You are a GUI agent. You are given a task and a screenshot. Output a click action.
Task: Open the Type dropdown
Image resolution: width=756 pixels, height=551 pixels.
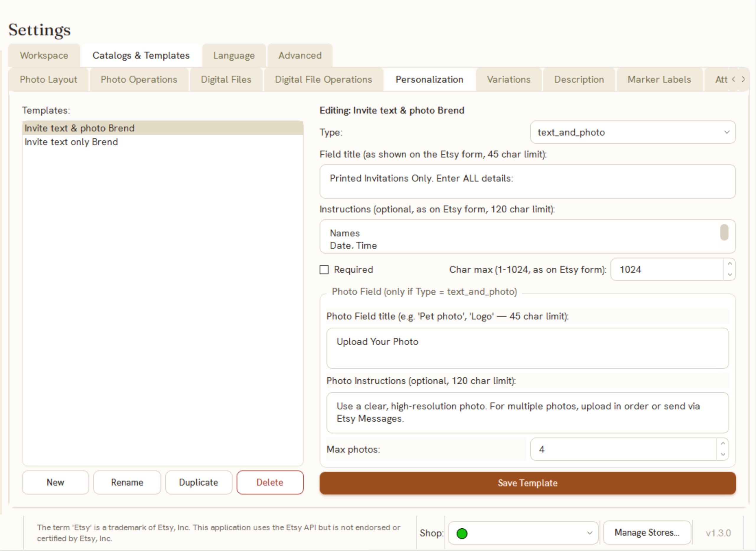633,132
